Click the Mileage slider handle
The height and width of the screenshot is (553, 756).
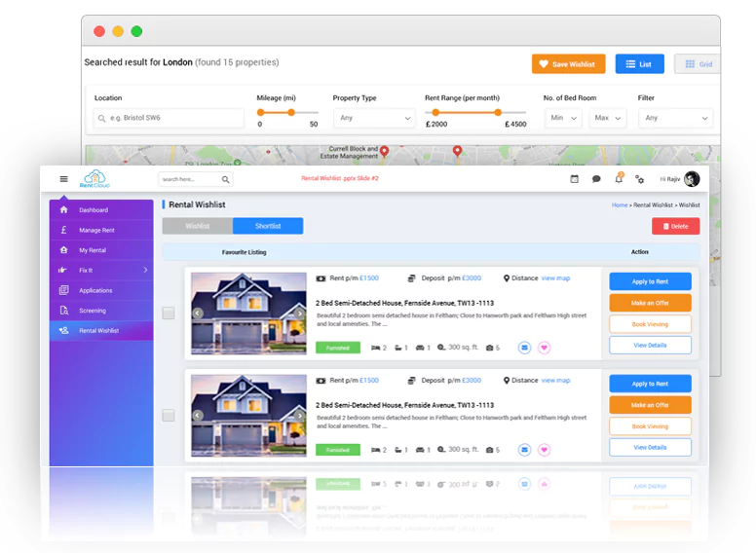pos(289,112)
